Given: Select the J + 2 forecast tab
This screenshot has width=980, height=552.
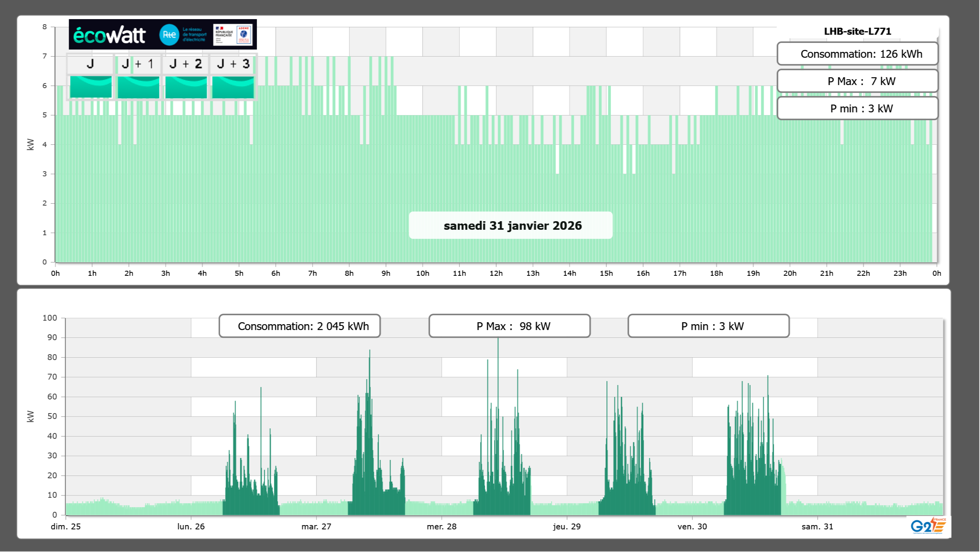Looking at the screenshot, I should [x=186, y=64].
